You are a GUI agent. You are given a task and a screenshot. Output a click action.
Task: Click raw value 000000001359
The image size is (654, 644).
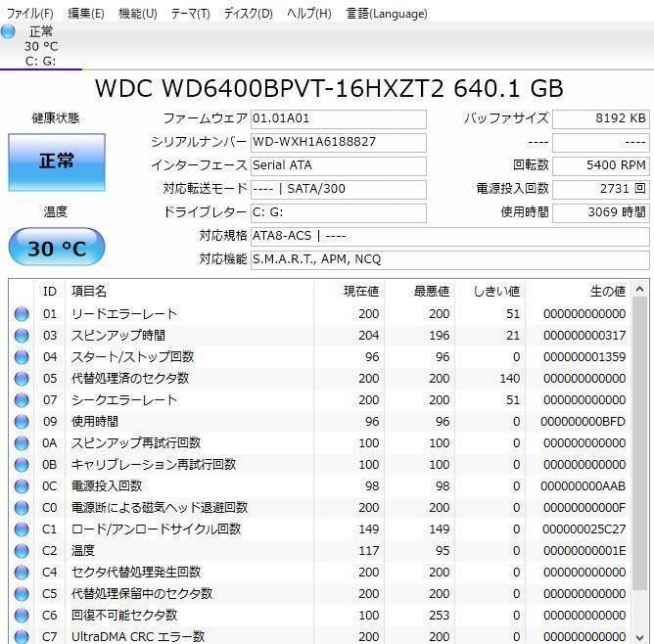(x=584, y=357)
